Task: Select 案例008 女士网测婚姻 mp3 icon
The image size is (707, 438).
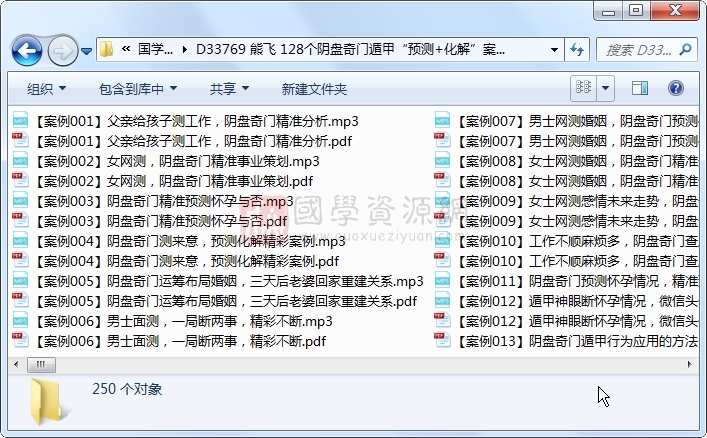Action: 442,161
